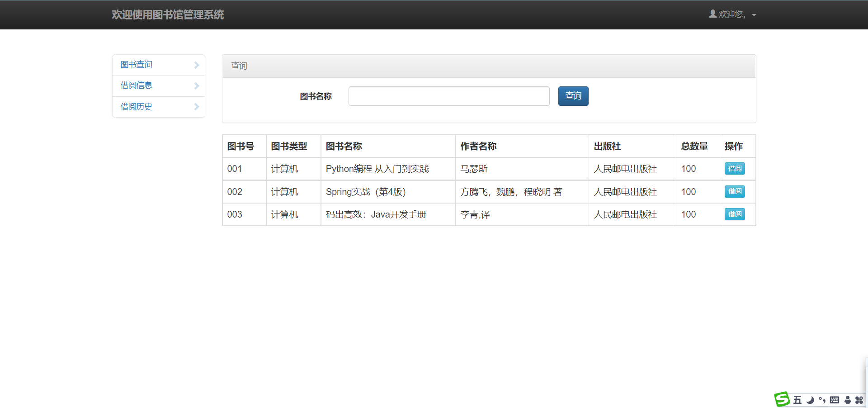Image resolution: width=868 pixels, height=408 pixels.
Task: Click the chevron next to 借阅信息
Action: (197, 85)
